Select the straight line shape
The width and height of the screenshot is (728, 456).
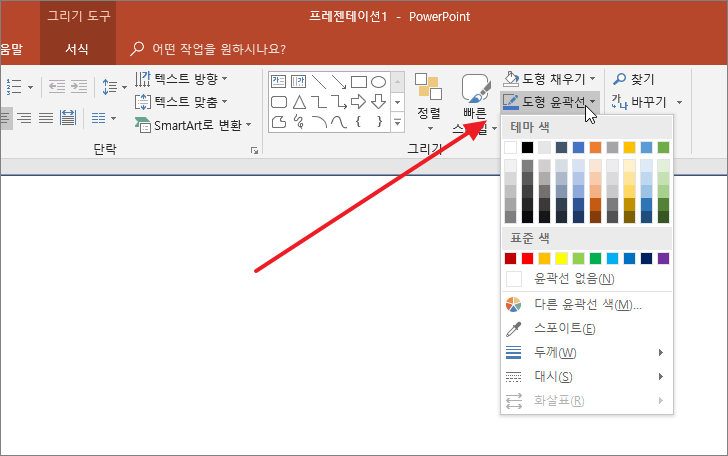[318, 82]
